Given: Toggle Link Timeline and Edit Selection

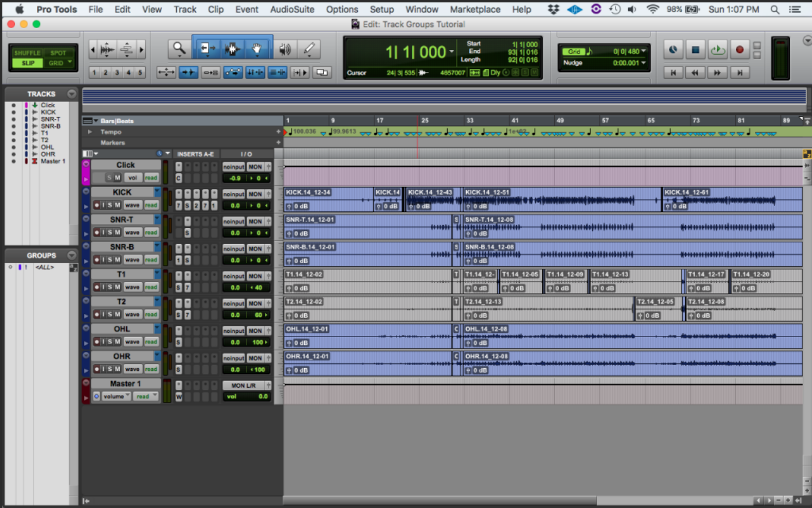Looking at the screenshot, I should [x=255, y=73].
